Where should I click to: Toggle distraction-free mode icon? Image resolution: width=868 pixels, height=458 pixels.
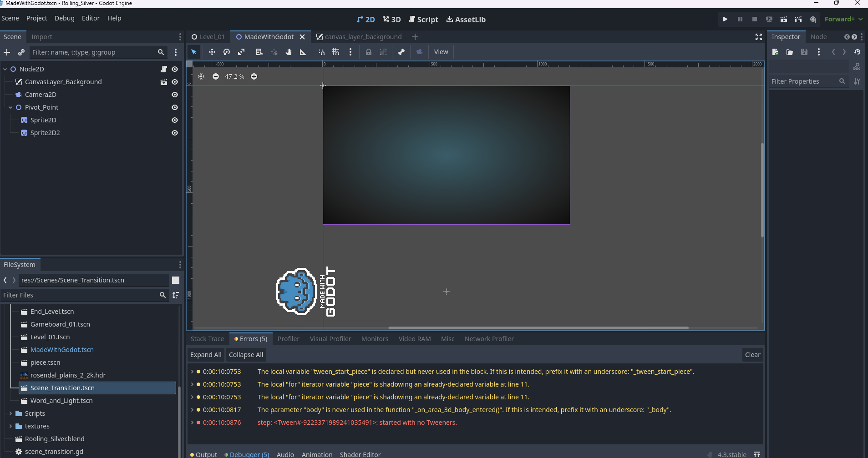(x=759, y=37)
